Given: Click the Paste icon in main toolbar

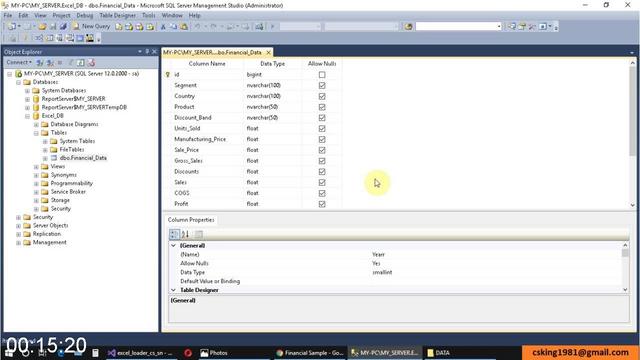Looking at the screenshot, I should (x=184, y=27).
